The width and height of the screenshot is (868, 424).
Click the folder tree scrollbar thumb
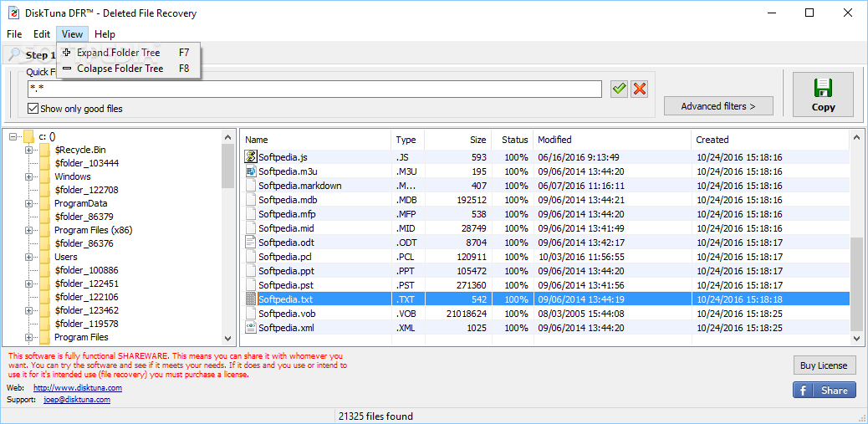(227, 166)
